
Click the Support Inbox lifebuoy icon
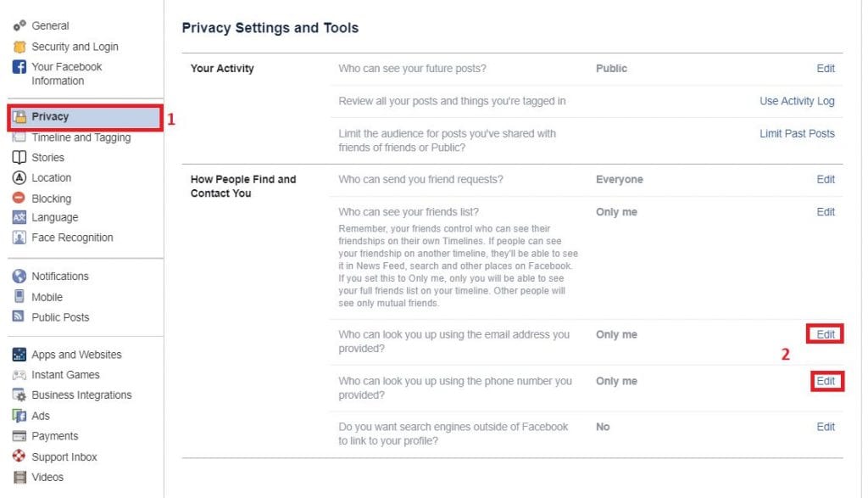click(19, 457)
